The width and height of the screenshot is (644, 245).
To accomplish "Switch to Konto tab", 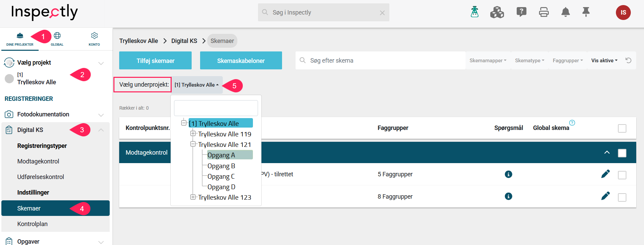I will 94,40.
